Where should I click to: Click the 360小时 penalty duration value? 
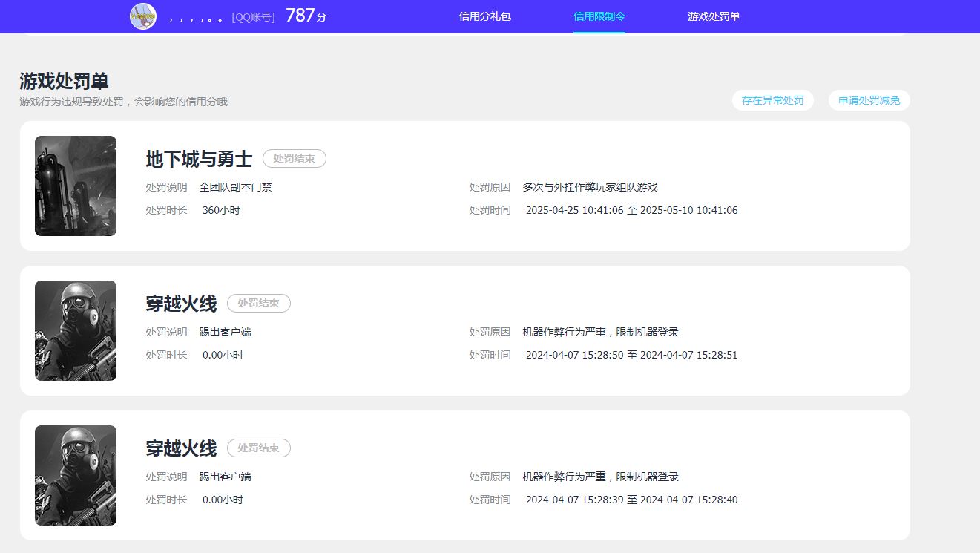219,210
